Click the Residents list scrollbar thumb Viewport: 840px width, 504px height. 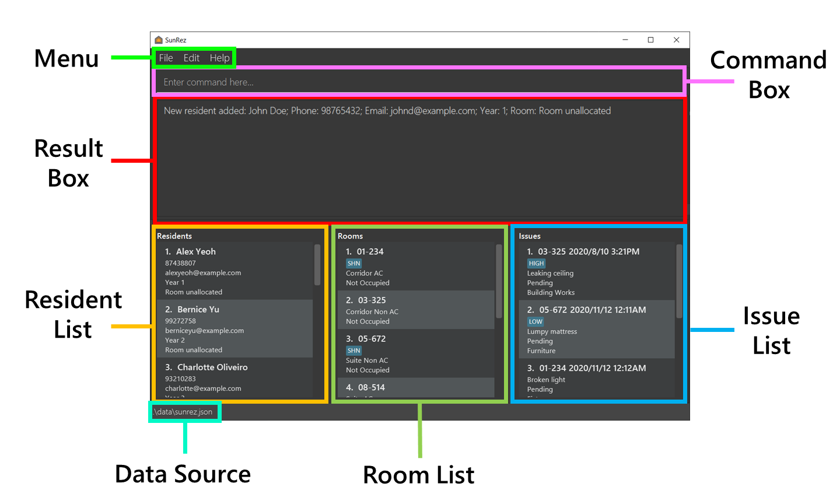tap(317, 265)
